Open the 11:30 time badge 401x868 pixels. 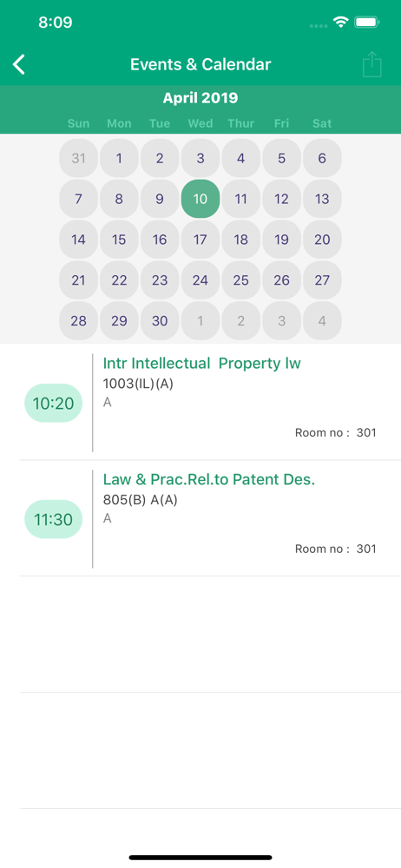coord(53,519)
